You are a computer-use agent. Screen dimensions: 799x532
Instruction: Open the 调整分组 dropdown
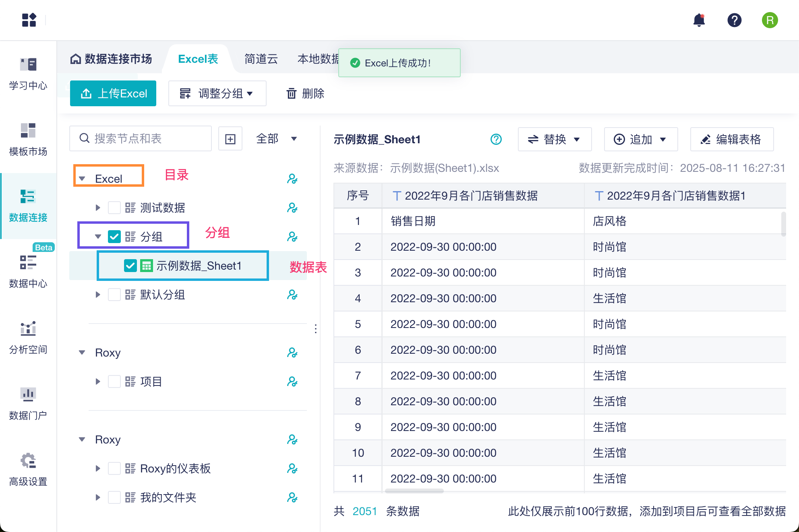tap(217, 93)
